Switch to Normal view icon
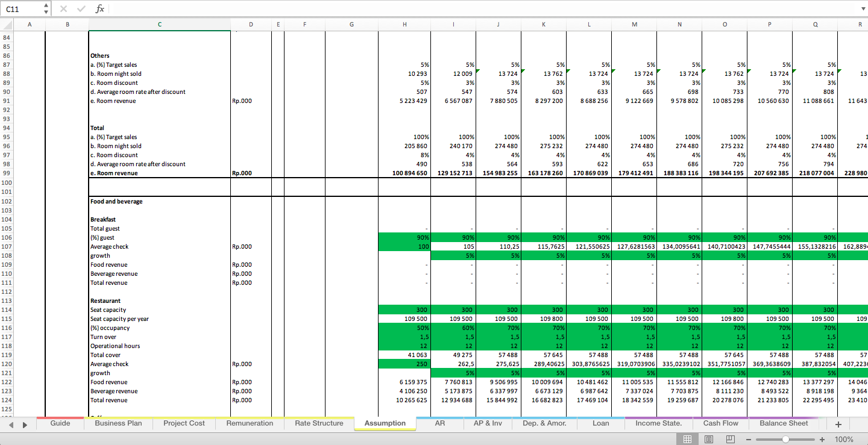 point(687,440)
